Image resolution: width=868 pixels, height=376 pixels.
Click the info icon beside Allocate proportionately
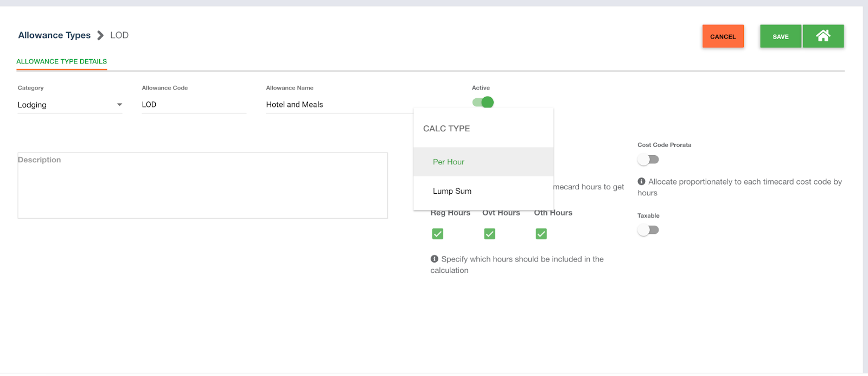pyautogui.click(x=641, y=182)
